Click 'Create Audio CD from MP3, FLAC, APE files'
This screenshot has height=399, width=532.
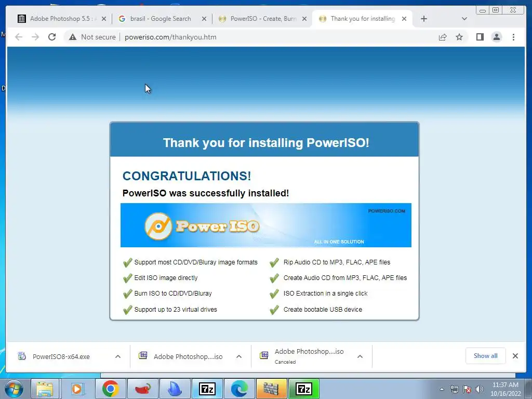345,278
